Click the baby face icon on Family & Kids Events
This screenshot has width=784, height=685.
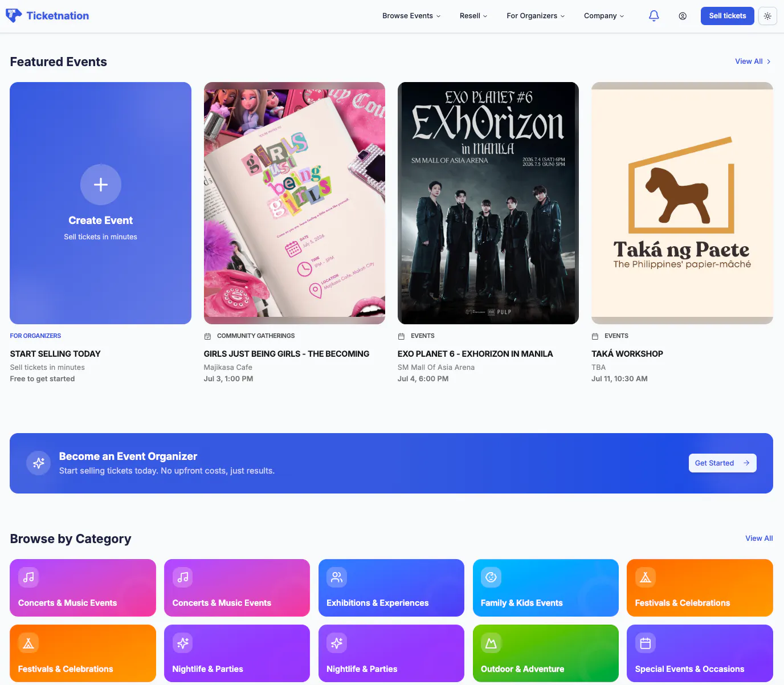(491, 577)
